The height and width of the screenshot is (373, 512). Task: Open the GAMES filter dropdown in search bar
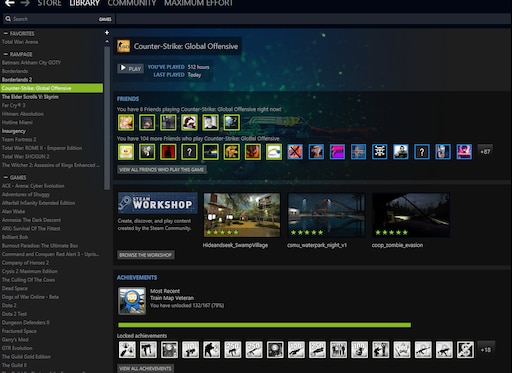[x=105, y=19]
